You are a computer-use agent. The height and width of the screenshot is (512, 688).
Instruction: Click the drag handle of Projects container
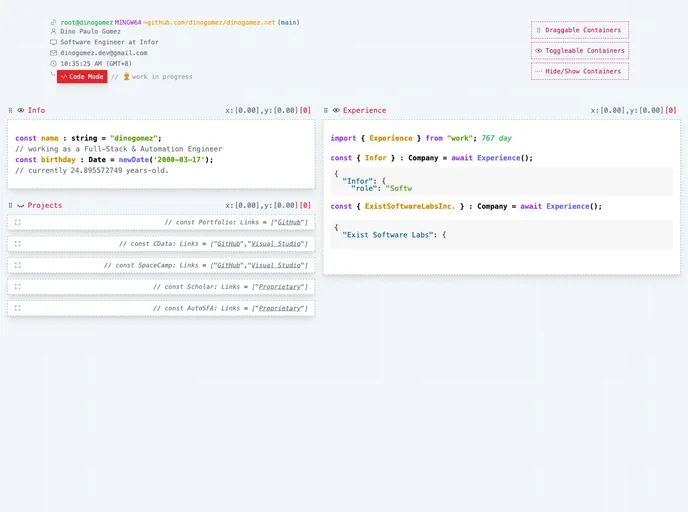click(11, 205)
